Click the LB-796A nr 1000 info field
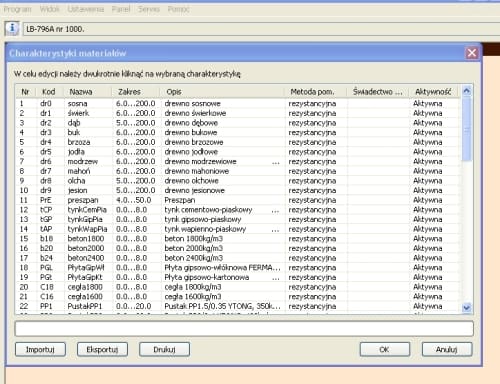Image resolution: width=500 pixels, height=384 pixels. 260,29
